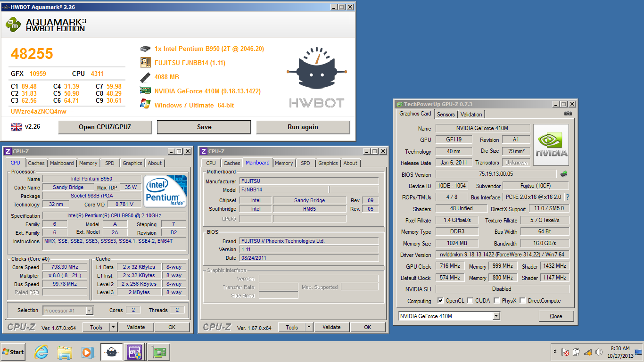
Task: Show hidden tray icons arrow
Action: (x=555, y=352)
